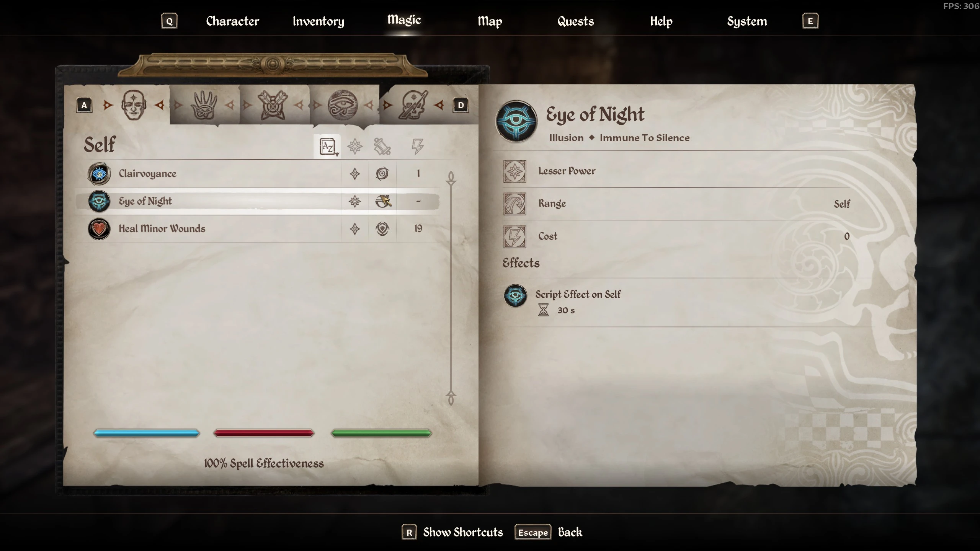Open the Target spells crossed arrows tab
Viewport: 980px width, 551px height.
273,105
